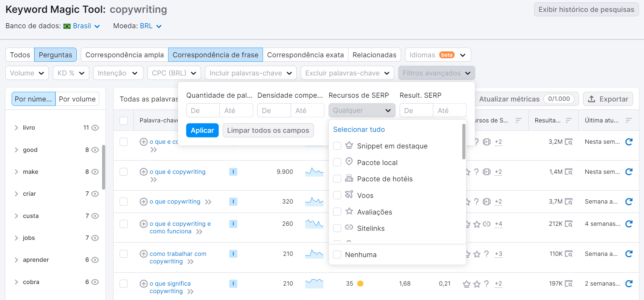Select row checkbox for "o que é copywriting e como funciona"
Viewport: 644px width, 300px height.
pyautogui.click(x=124, y=224)
